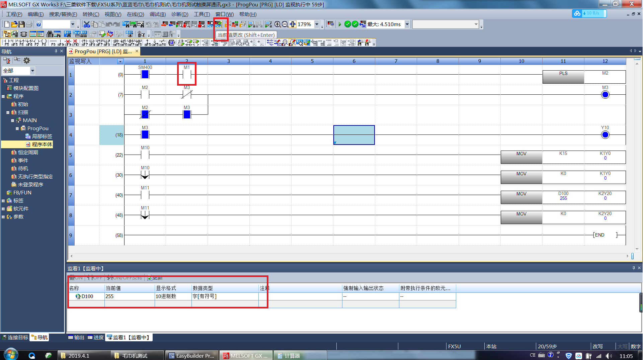
Task: Open the 全部 filter dropdown in navigation
Action: (32, 71)
